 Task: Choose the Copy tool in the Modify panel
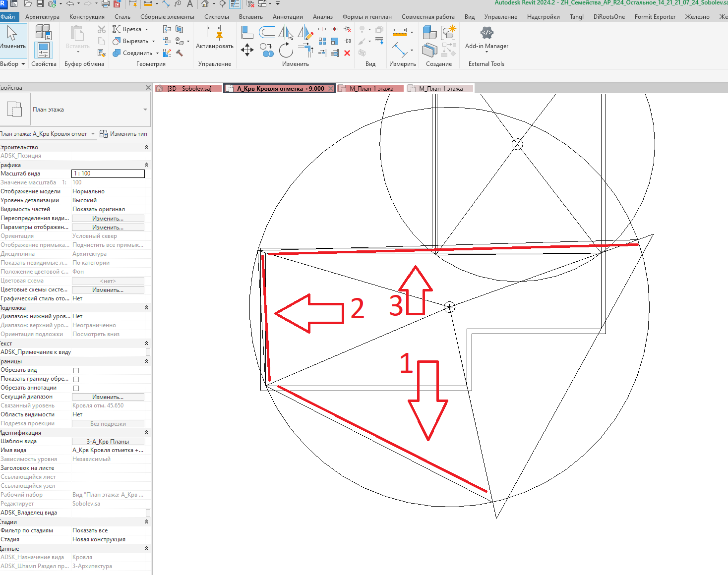pos(267,50)
